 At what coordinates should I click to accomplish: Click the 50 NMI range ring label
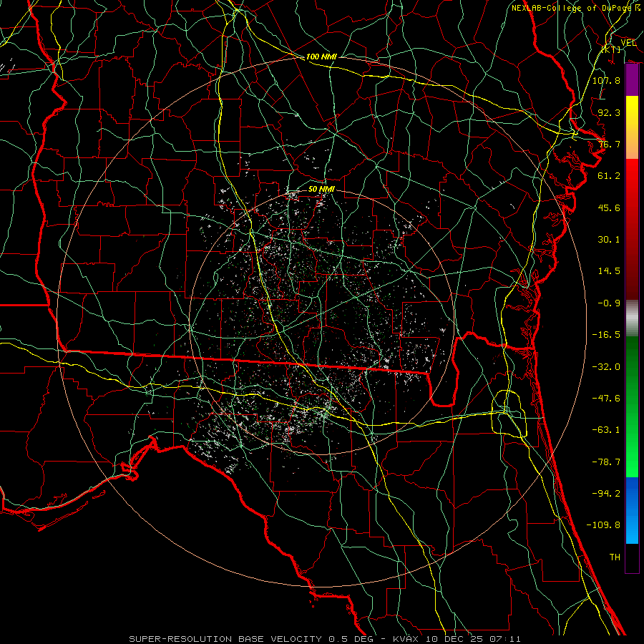(x=321, y=189)
